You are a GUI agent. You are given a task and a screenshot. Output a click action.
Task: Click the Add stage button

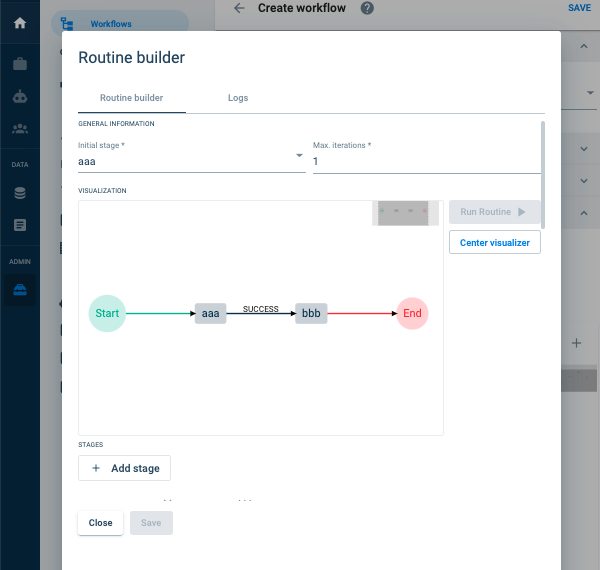(124, 468)
